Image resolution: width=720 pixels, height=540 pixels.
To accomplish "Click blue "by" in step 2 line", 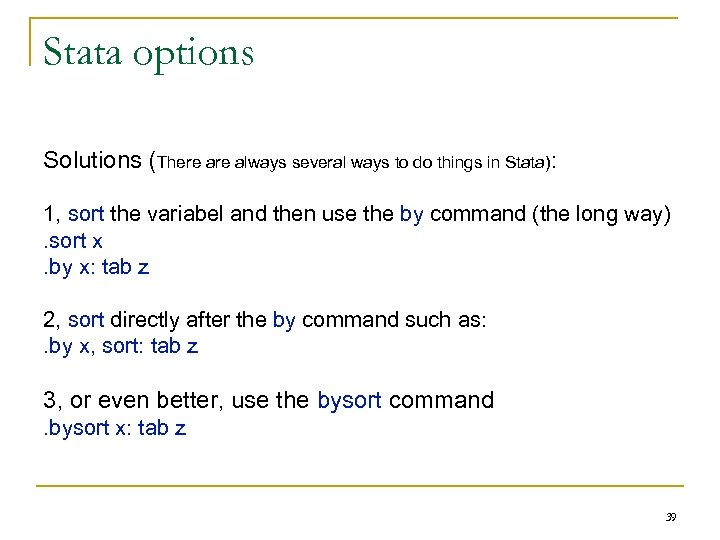I will point(284,320).
